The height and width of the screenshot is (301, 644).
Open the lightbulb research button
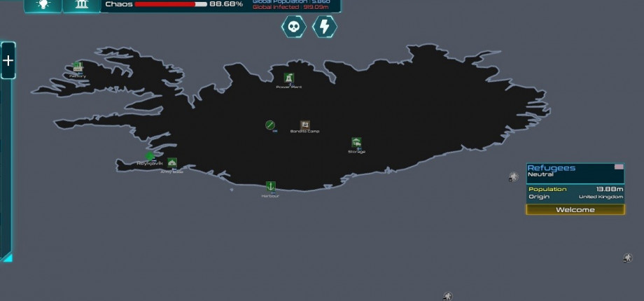(x=43, y=6)
